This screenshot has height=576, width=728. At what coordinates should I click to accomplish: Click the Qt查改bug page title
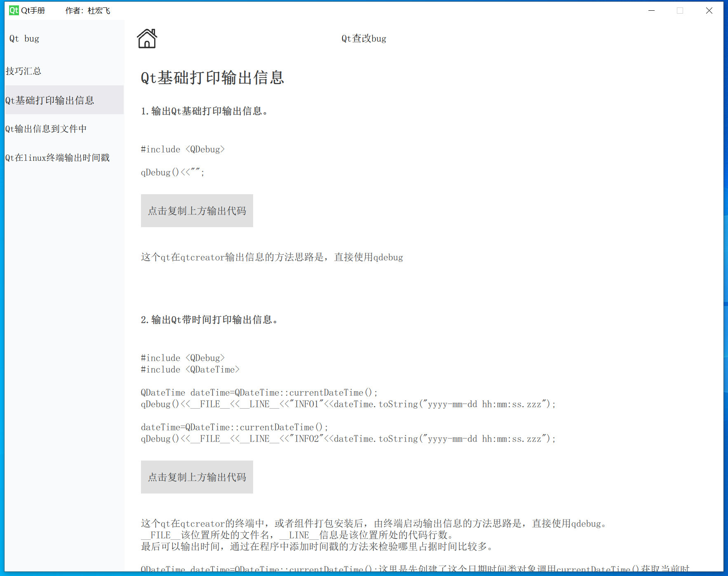[364, 38]
